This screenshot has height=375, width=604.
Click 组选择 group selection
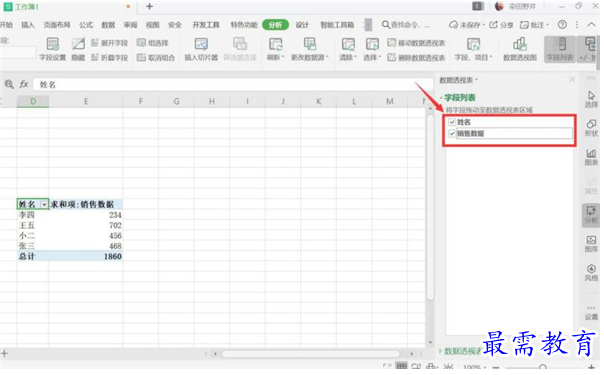coord(153,43)
